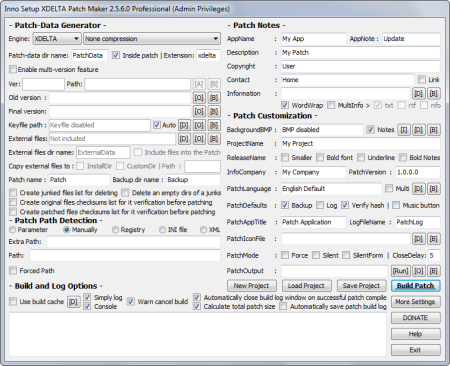This screenshot has width=450, height=366.
Task: Click [B] button for PatchLanguage
Action: pos(433,189)
